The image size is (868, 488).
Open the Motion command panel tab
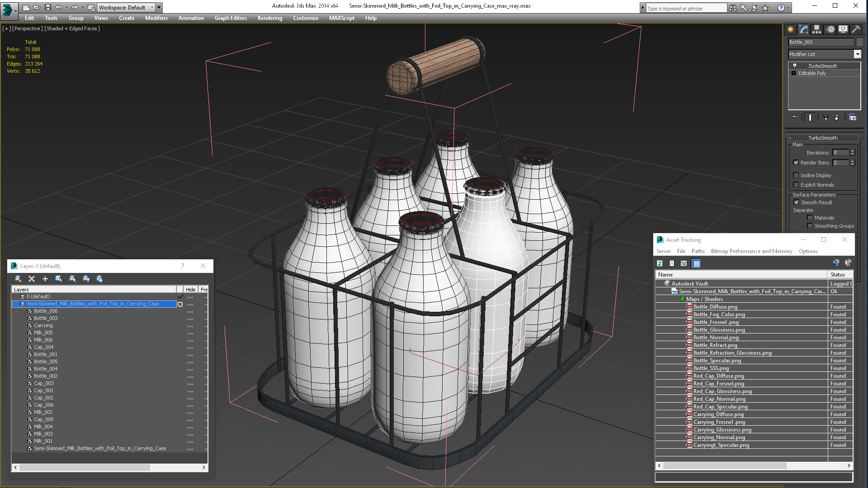click(830, 29)
